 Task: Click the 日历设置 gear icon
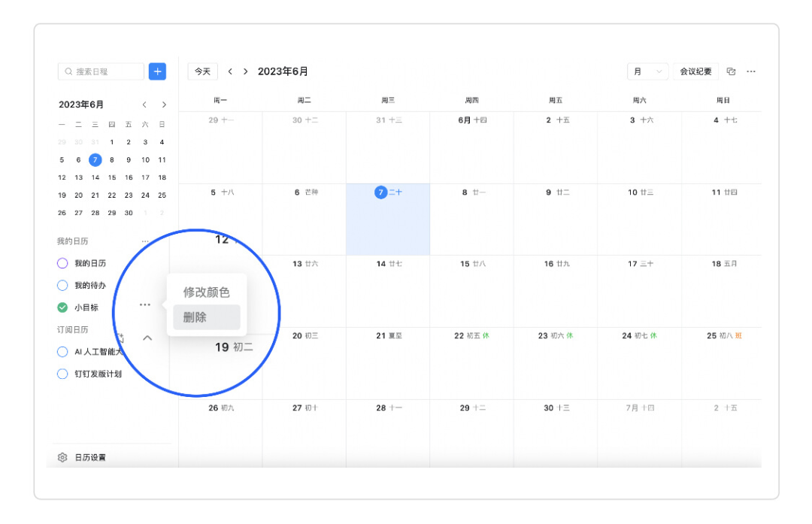point(63,457)
